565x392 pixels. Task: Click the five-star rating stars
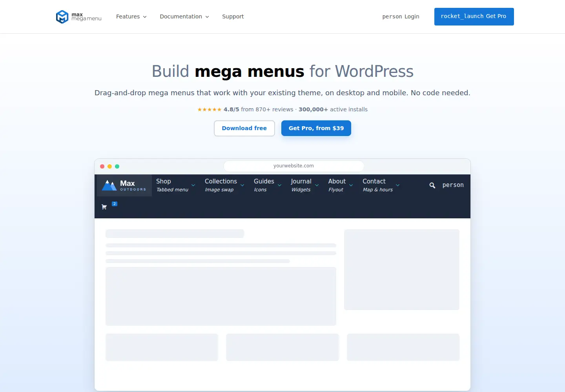pyautogui.click(x=210, y=110)
